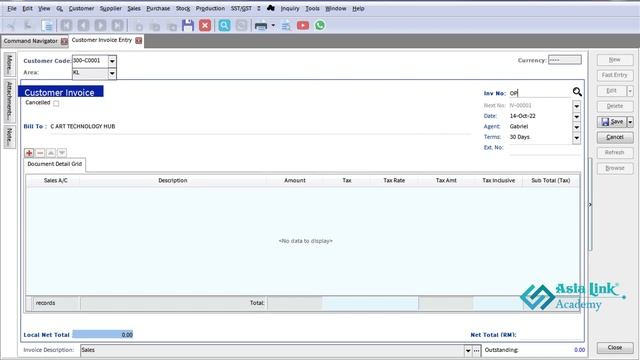Click the Fast Entry button

point(615,75)
